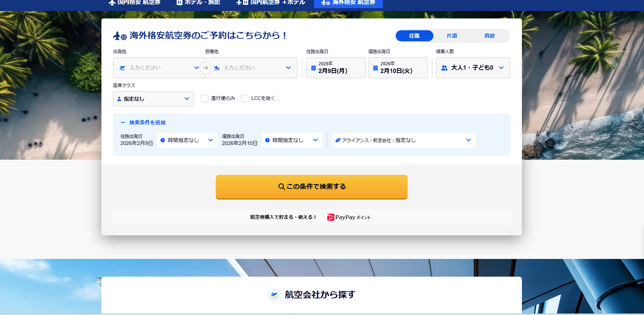
Task: Select the 片道 one-way trip option
Action: point(452,36)
